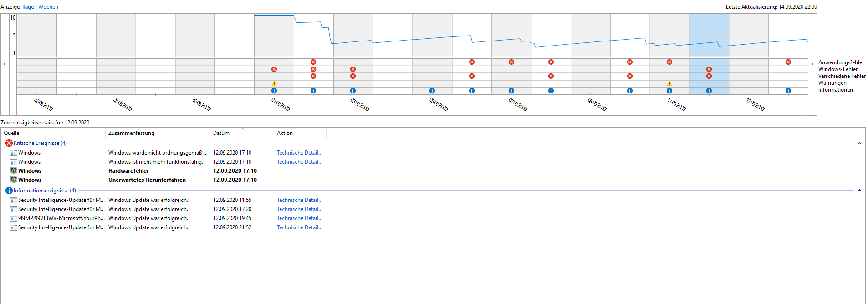Switch the view to Tage

[28, 6]
